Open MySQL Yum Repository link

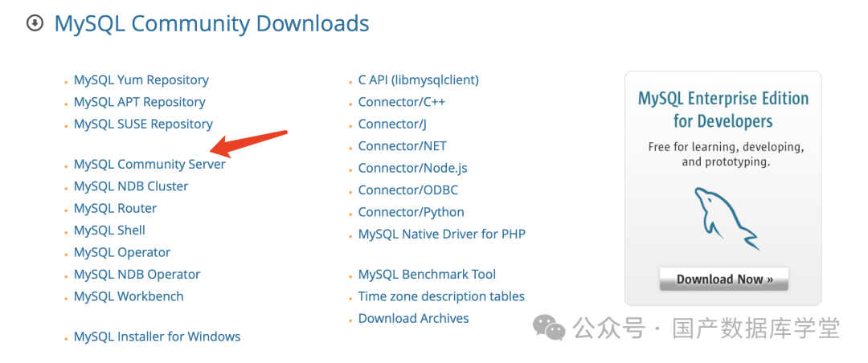tap(141, 80)
